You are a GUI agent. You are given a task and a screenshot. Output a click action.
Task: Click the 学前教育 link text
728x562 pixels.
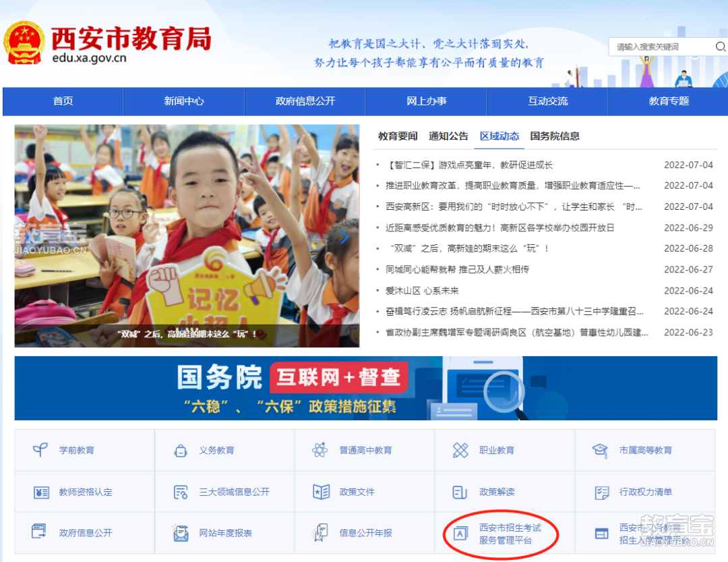tap(77, 450)
